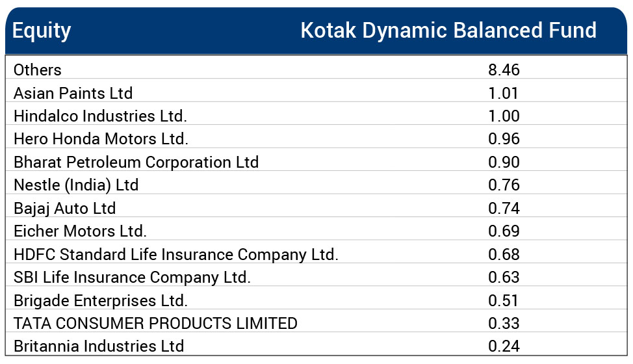This screenshot has height=364, width=633.
Task: Select TATA CONSUMER PRODUCTS LIMITED row
Action: (x=155, y=323)
